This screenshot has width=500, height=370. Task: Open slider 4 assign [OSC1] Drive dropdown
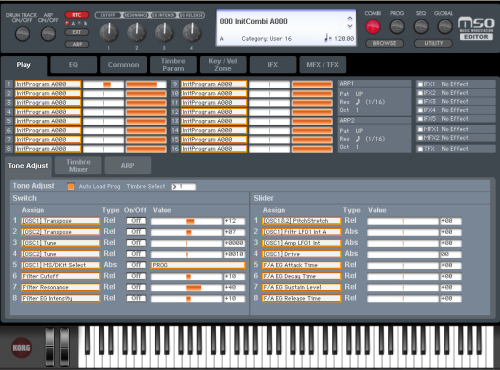tap(302, 254)
